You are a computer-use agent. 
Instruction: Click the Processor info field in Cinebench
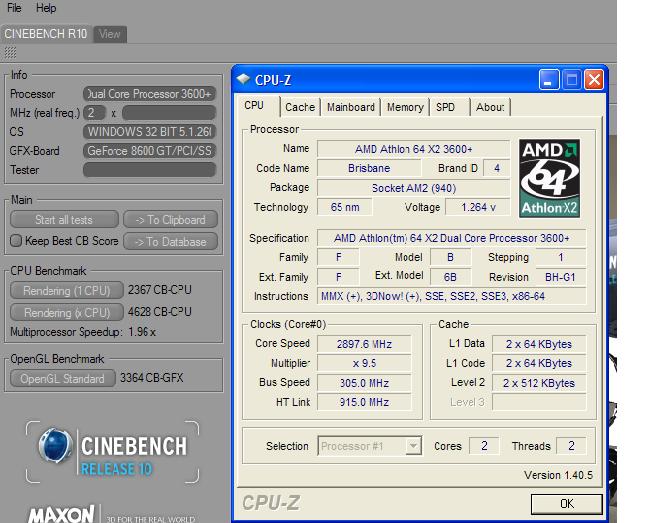[x=149, y=94]
